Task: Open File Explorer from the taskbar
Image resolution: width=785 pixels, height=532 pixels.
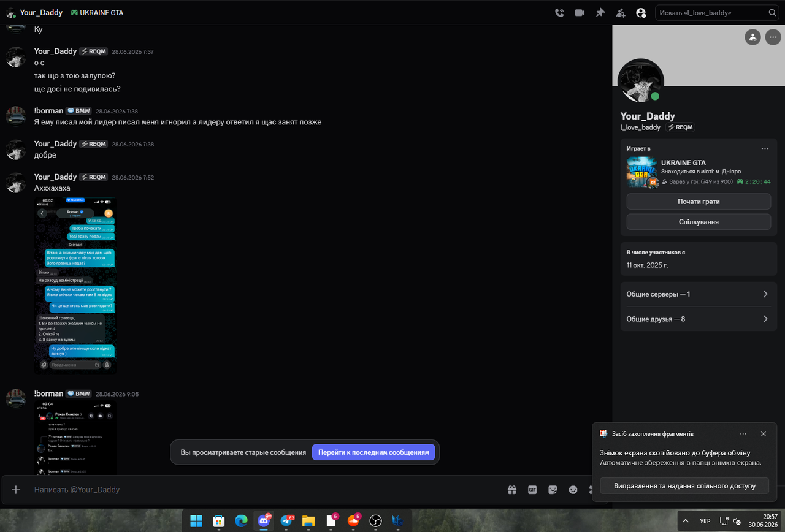Action: click(308, 521)
